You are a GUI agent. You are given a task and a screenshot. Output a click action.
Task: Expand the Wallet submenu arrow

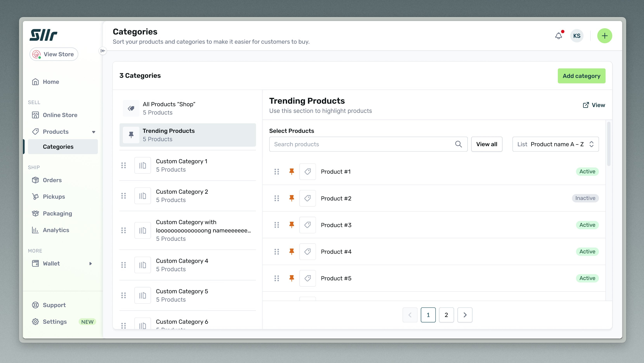click(90, 264)
